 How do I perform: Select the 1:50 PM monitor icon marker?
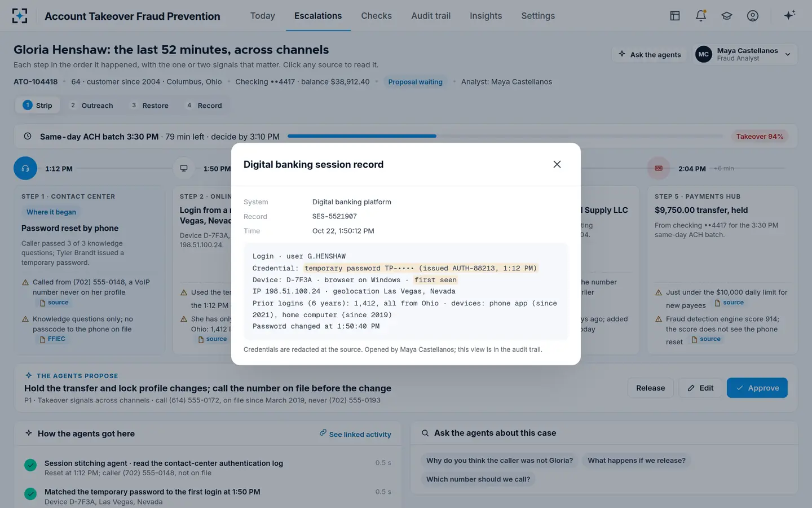tap(184, 168)
